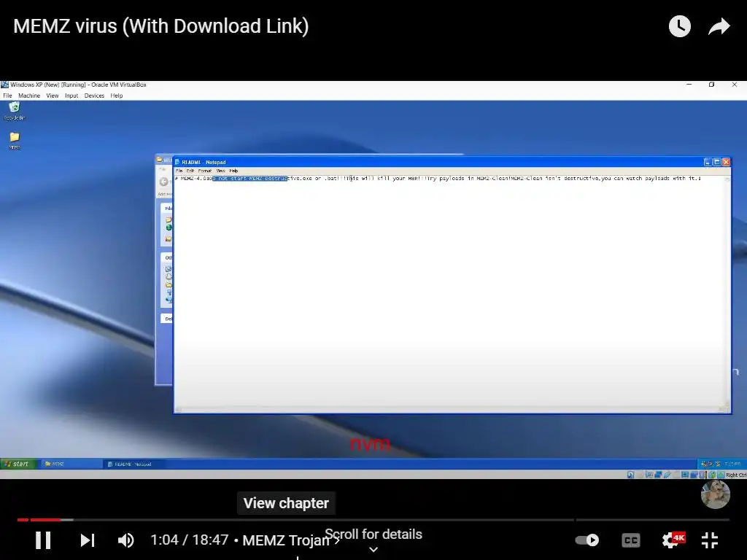This screenshot has height=560, width=747.
Task: Click the VirtualBox USB status icon
Action: coord(667,475)
